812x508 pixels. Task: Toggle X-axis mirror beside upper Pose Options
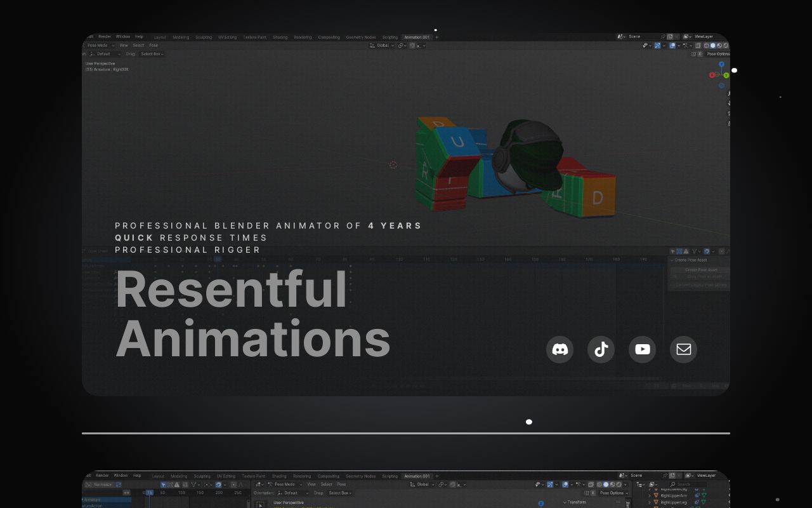700,54
